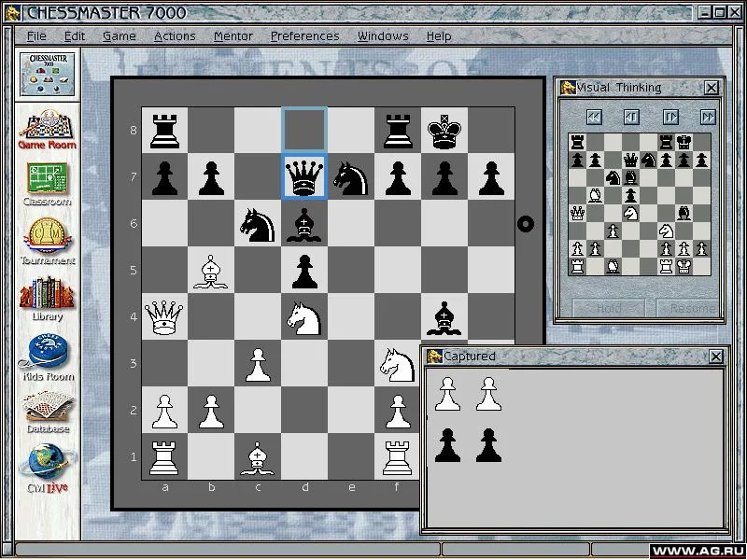Open the Game Room from the sidebar
The image size is (747, 560).
coord(48,129)
